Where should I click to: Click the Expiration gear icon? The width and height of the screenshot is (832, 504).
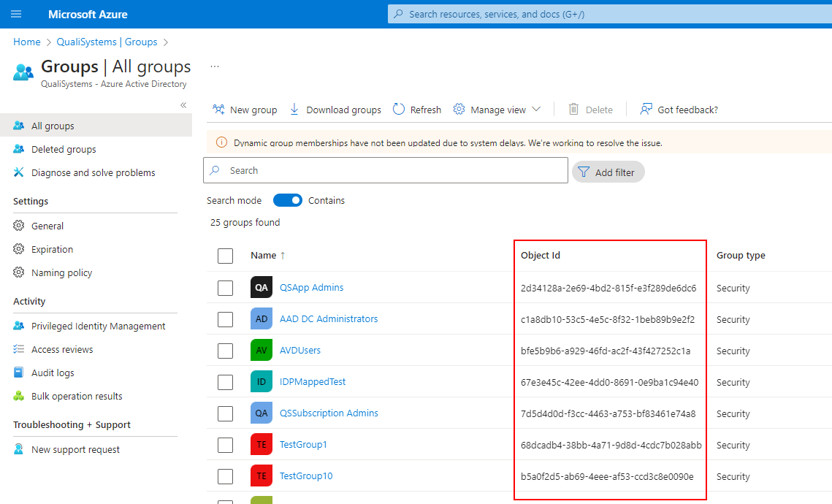click(x=18, y=249)
